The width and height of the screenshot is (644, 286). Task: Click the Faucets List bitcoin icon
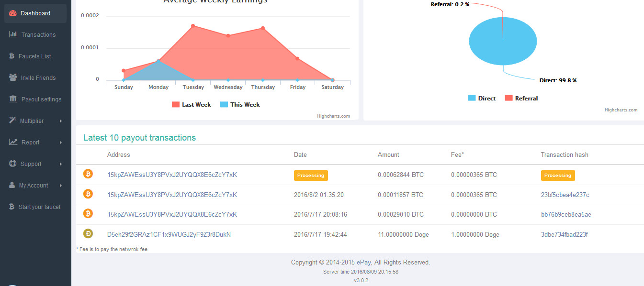(11, 56)
